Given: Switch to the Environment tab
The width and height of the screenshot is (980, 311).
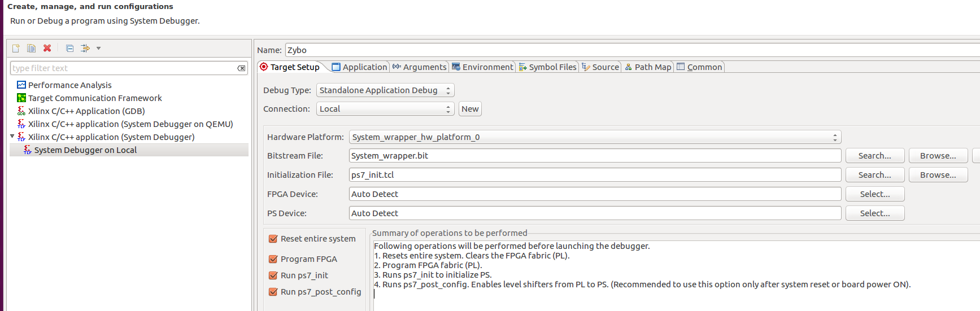Looking at the screenshot, I should [482, 67].
